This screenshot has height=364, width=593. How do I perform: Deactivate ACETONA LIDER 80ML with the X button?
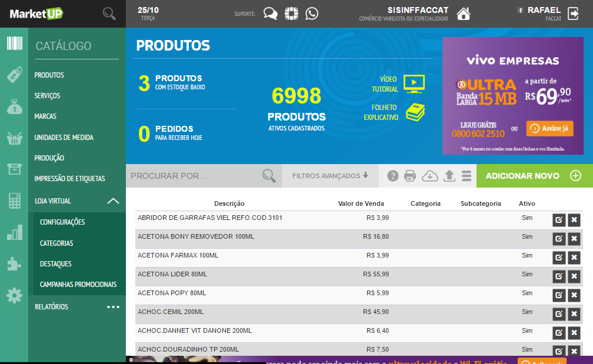coord(574,276)
